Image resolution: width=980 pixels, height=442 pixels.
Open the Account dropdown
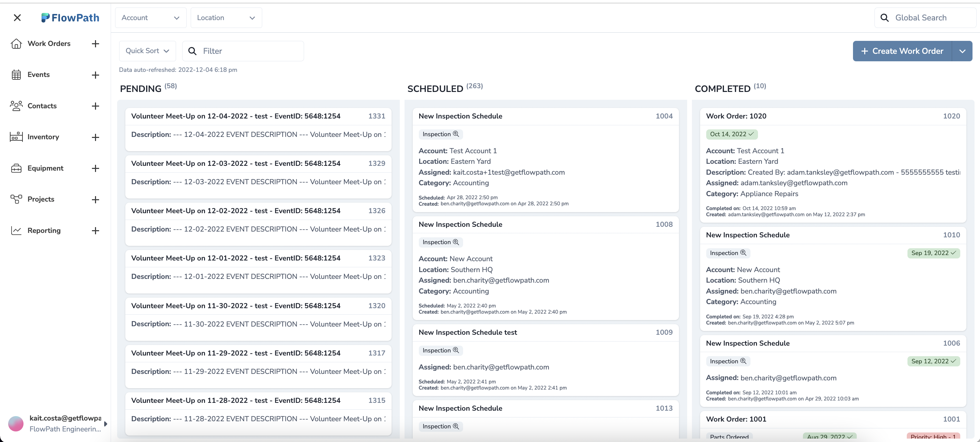point(150,17)
